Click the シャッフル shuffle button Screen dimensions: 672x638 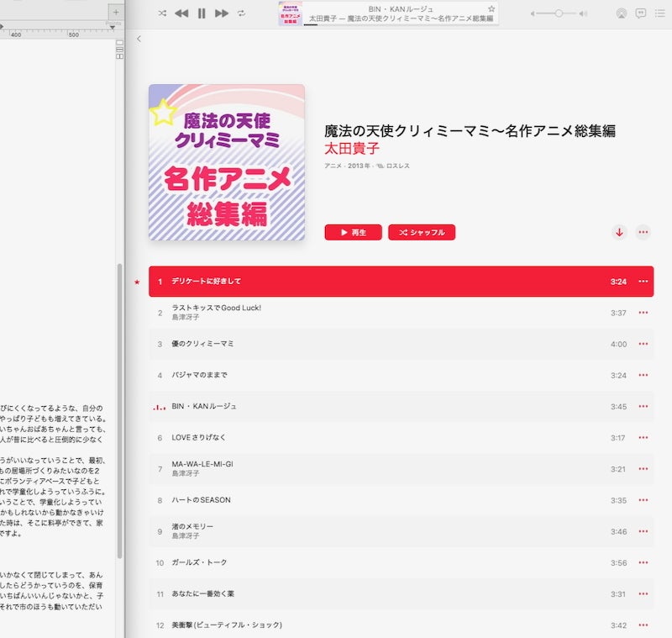tap(422, 232)
